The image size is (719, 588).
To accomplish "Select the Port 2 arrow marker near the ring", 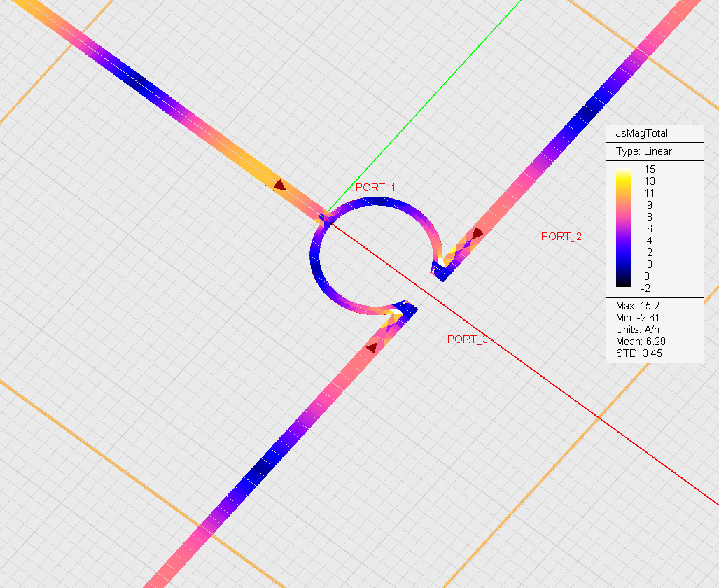I will pos(478,232).
